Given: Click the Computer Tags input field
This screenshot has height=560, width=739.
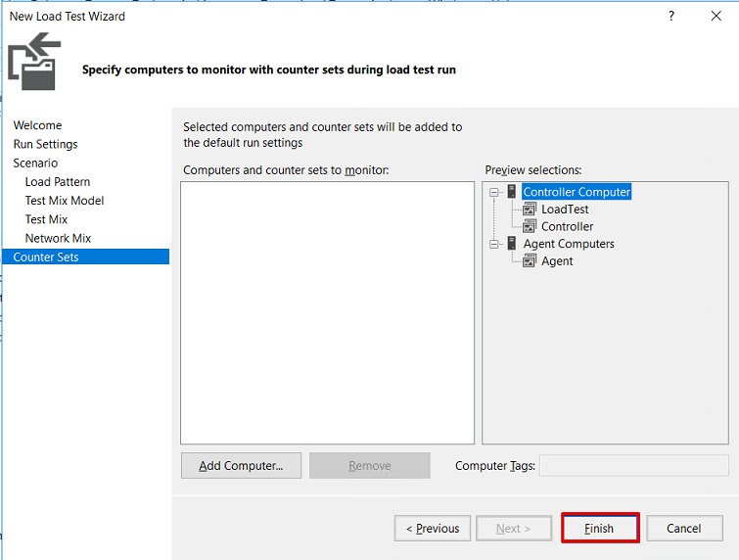Looking at the screenshot, I should pyautogui.click(x=633, y=466).
